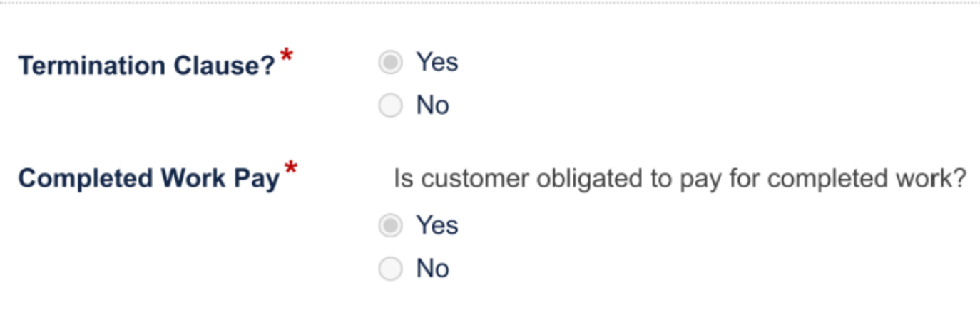The image size is (980, 315).
Task: Click the Yes text label under Termination Clause
Action: 437,63
